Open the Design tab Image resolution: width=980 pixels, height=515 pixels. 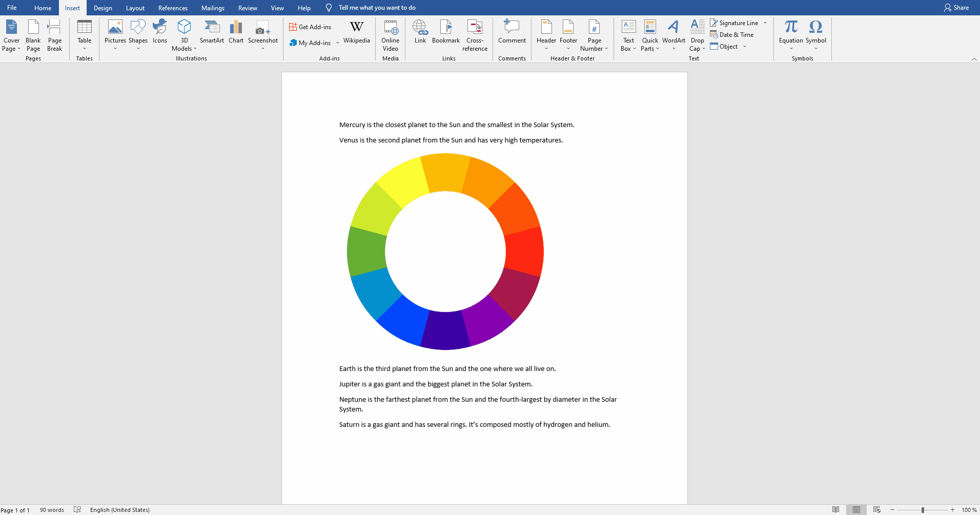click(103, 8)
